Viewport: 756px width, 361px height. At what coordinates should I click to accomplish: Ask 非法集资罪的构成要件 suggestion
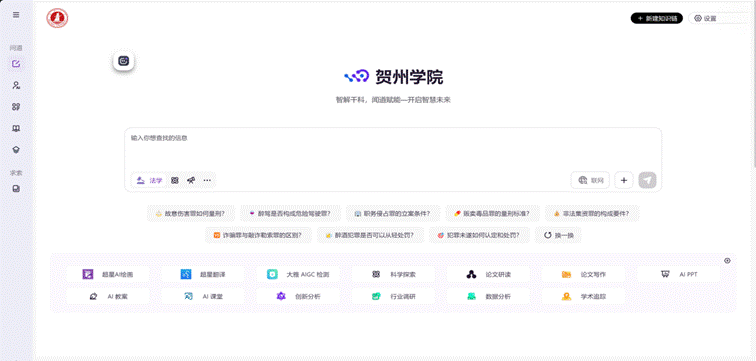click(592, 213)
